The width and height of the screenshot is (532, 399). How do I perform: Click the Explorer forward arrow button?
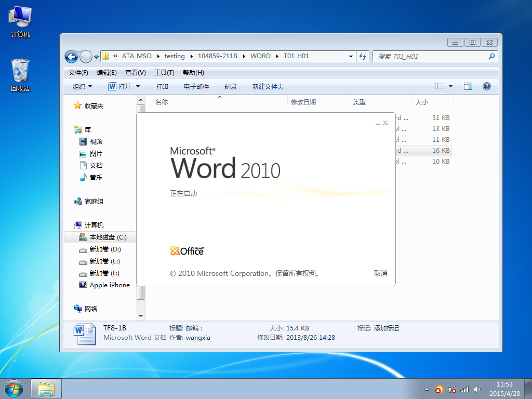(x=86, y=57)
